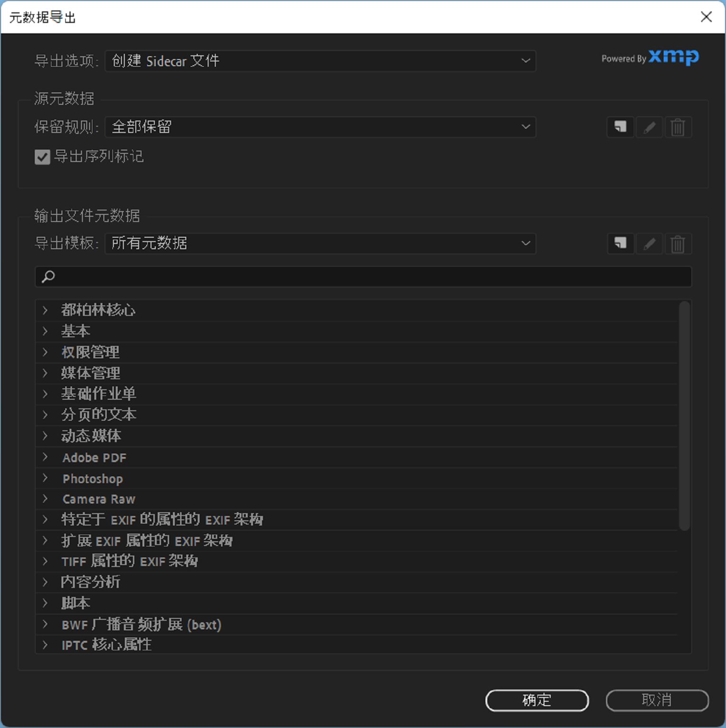Click the new template icon beside 导出模板
This screenshot has height=728, width=726.
coord(620,243)
